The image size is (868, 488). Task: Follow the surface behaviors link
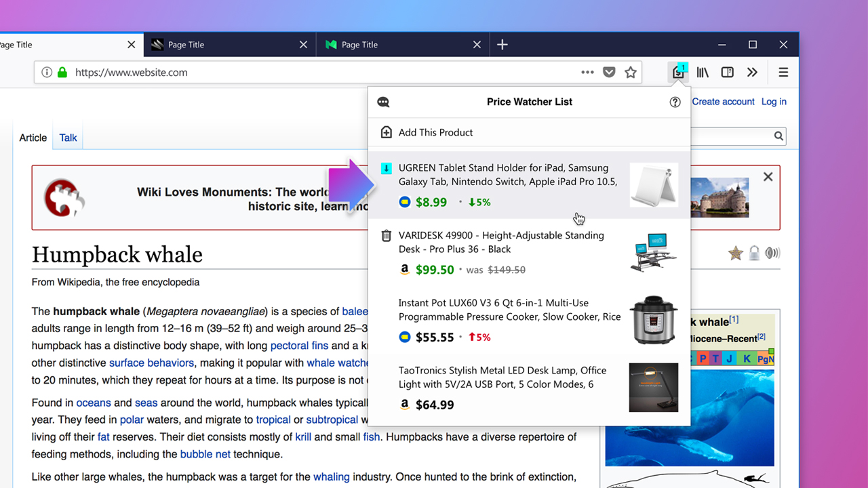[x=152, y=363]
